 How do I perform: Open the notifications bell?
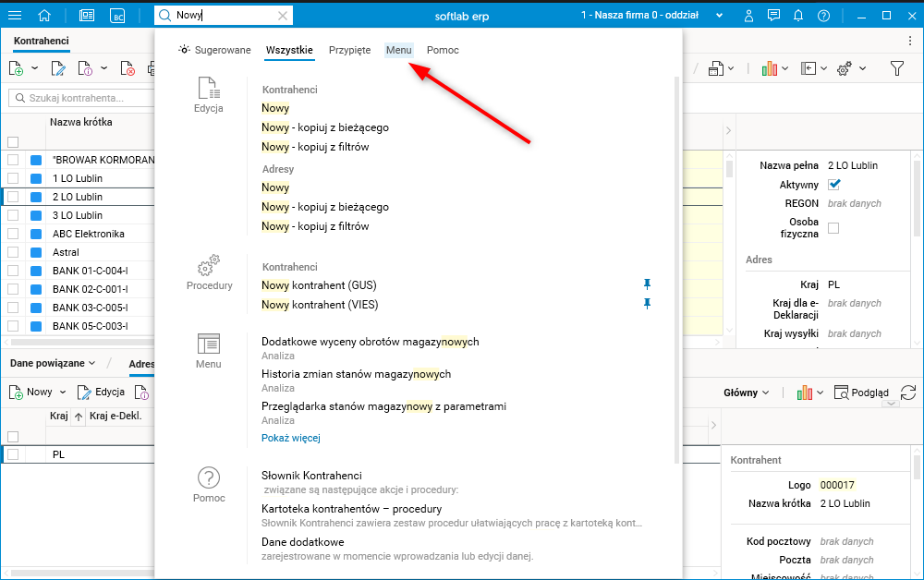click(798, 16)
